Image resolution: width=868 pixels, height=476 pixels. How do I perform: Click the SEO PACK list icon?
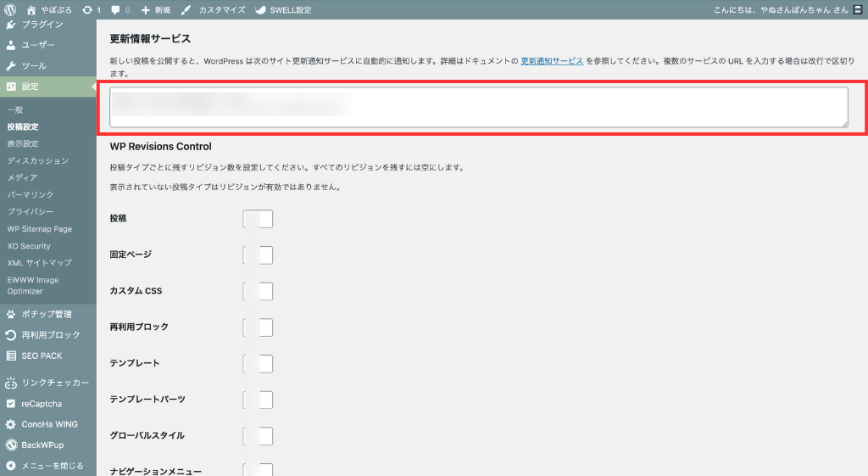pyautogui.click(x=10, y=356)
